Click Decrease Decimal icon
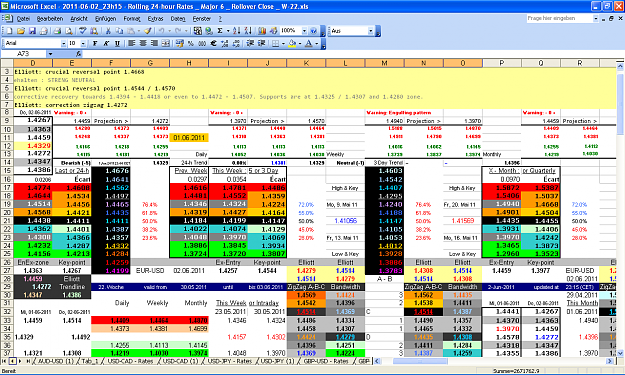The height and width of the screenshot is (375, 625). click(x=236, y=43)
